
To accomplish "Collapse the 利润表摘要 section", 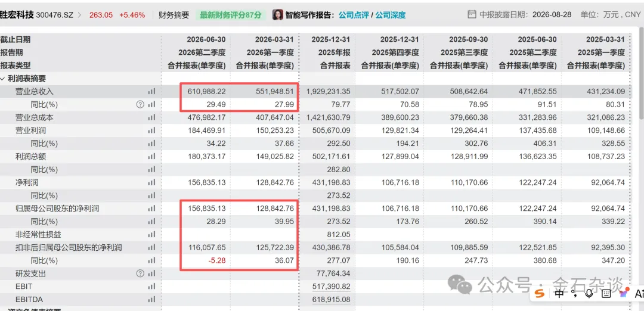I will (x=2, y=79).
